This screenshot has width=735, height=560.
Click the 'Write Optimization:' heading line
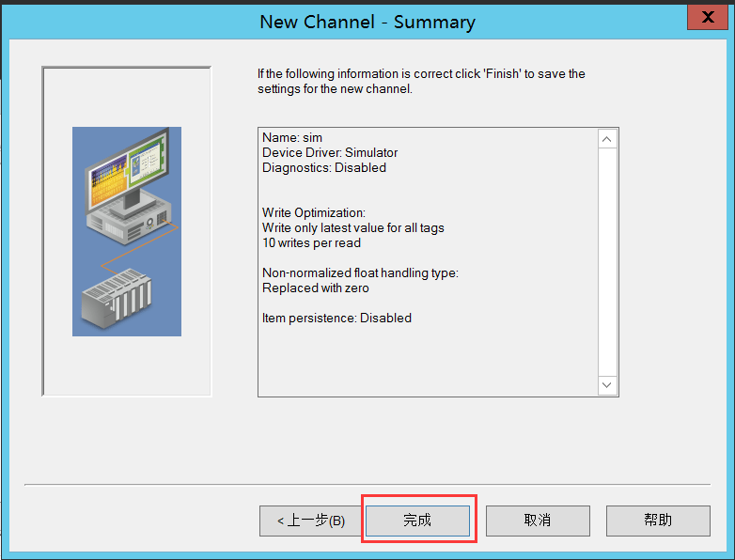[x=314, y=213]
